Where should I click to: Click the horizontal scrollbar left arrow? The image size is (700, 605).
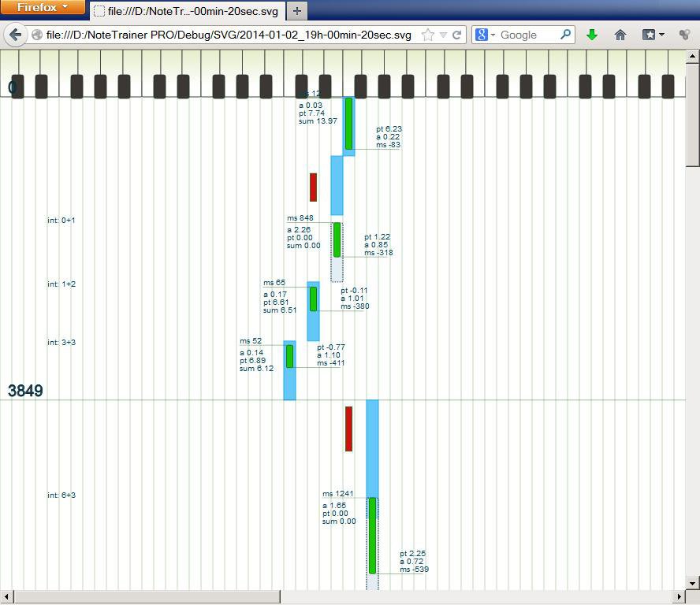click(x=6, y=596)
